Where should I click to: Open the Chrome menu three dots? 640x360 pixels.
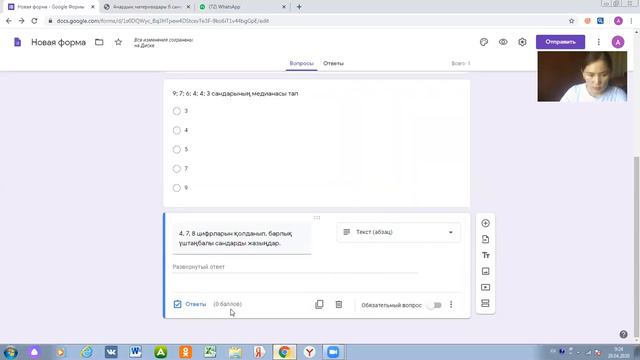632,21
